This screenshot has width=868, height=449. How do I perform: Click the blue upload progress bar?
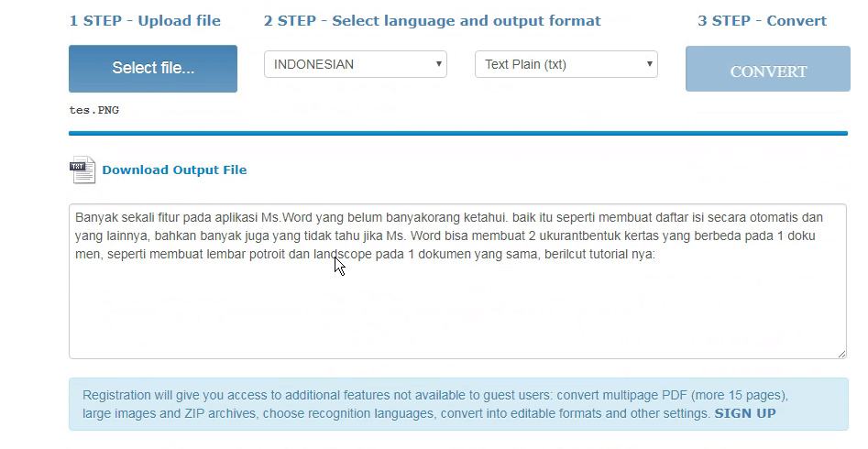[458, 133]
